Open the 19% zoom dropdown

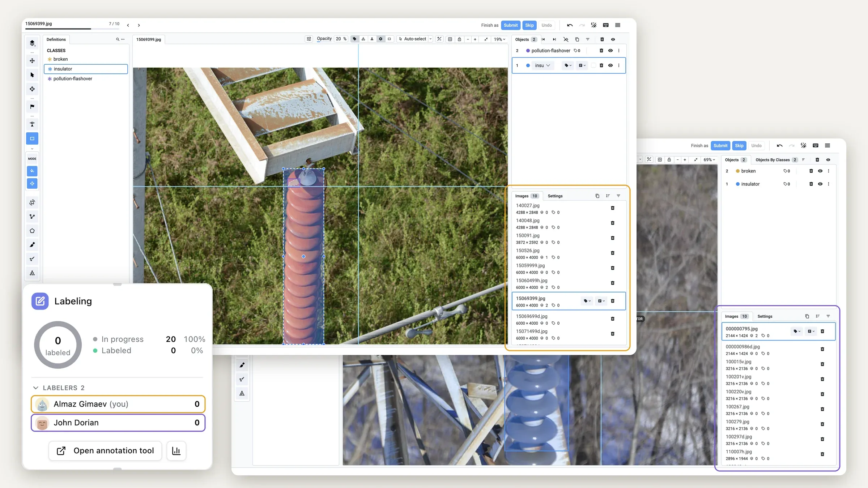[500, 39]
